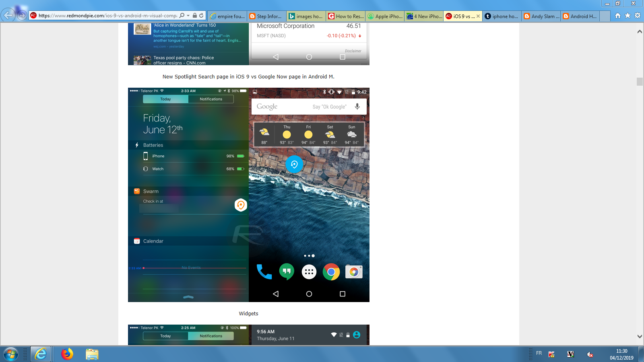This screenshot has height=362, width=644.
Task: Go forward using the browser forward arrow
Action: point(22,16)
